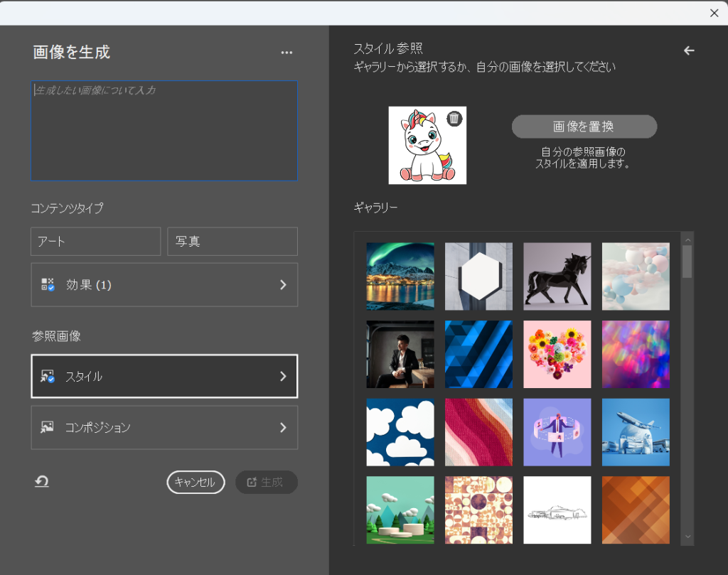Click the effects icon beside 効果 (1)

[x=48, y=285]
